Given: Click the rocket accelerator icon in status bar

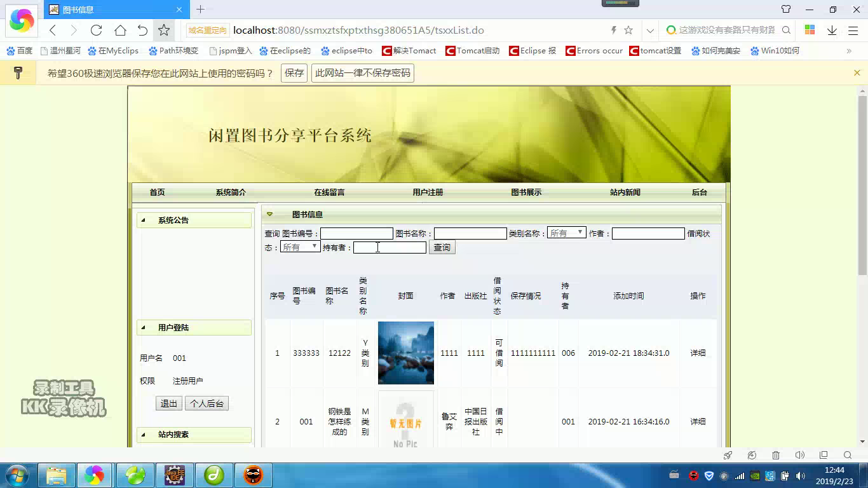Looking at the screenshot, I should (728, 455).
